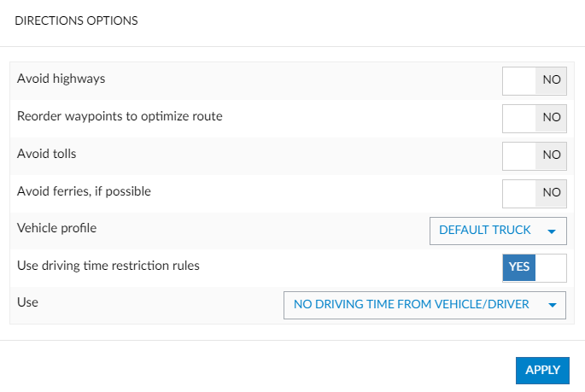585x392 pixels.
Task: Click the Avoid tolls label text
Action: 47,154
